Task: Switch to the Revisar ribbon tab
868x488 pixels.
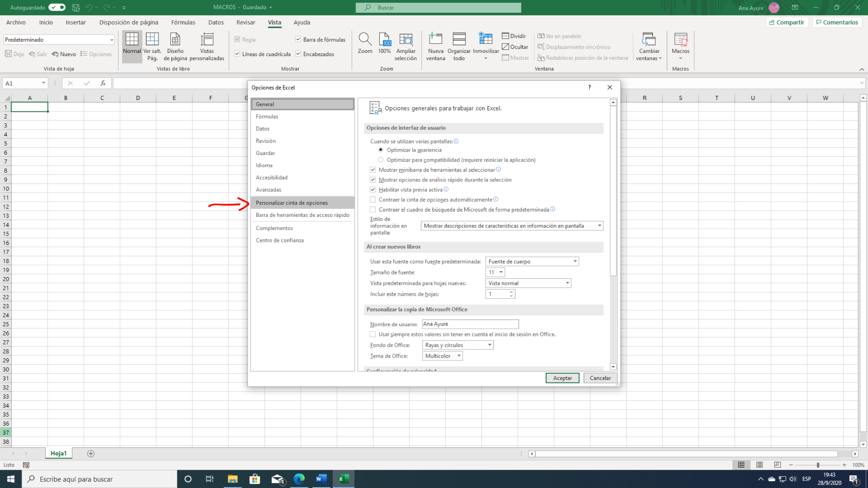Action: [x=246, y=22]
